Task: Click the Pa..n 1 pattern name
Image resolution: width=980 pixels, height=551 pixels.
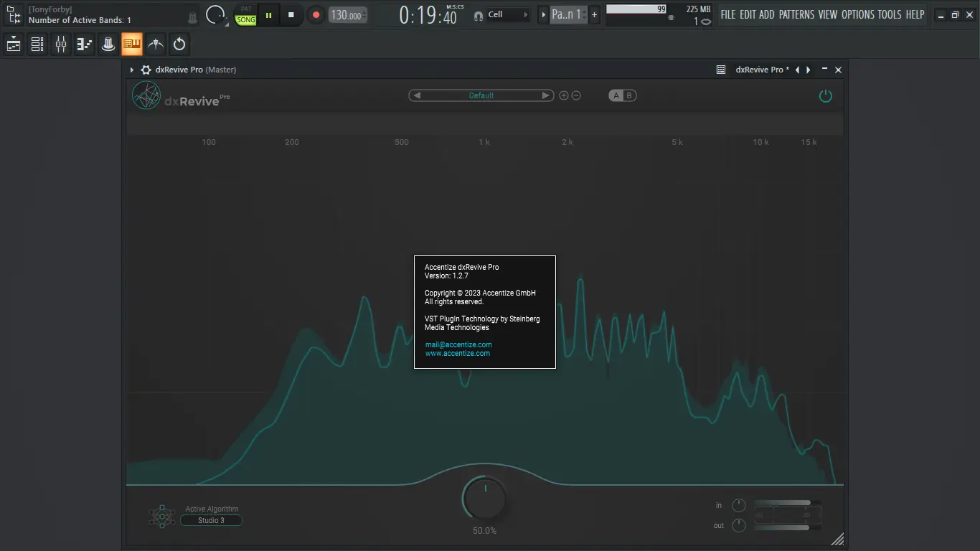Action: [x=567, y=14]
